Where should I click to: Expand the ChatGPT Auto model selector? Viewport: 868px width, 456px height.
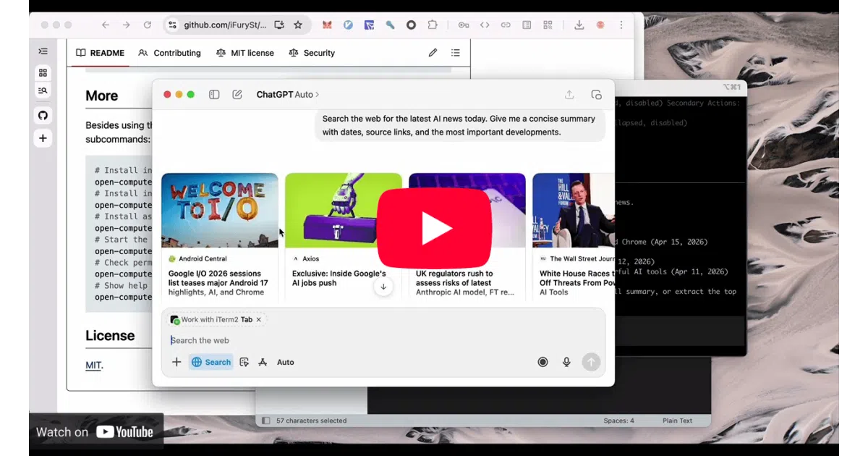point(287,95)
